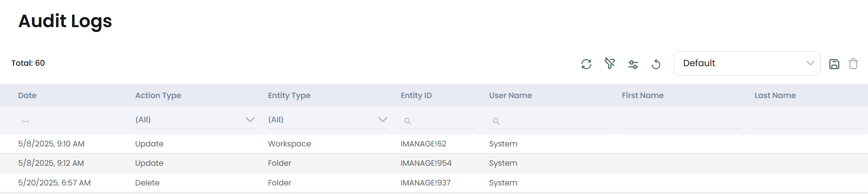Click the Workspace entity type cell
The image size is (868, 194).
(289, 144)
